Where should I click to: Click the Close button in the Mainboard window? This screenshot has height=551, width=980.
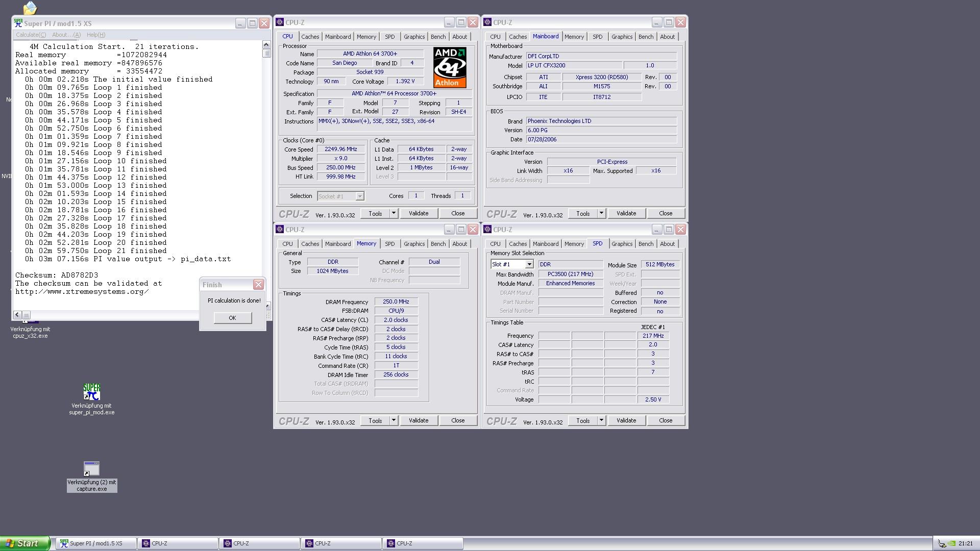(x=666, y=213)
